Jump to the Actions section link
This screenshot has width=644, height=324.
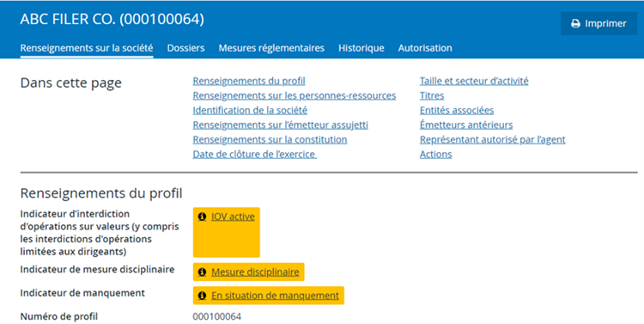(x=435, y=155)
